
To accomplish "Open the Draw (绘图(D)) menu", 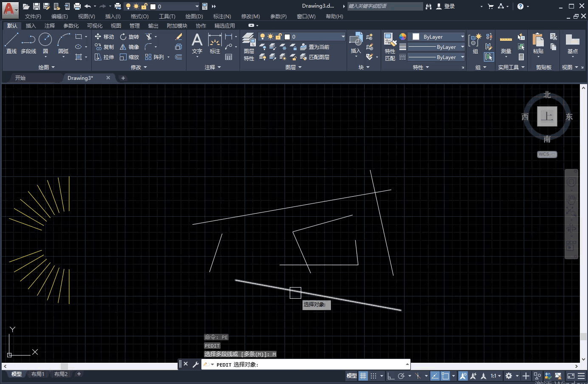I will (194, 16).
